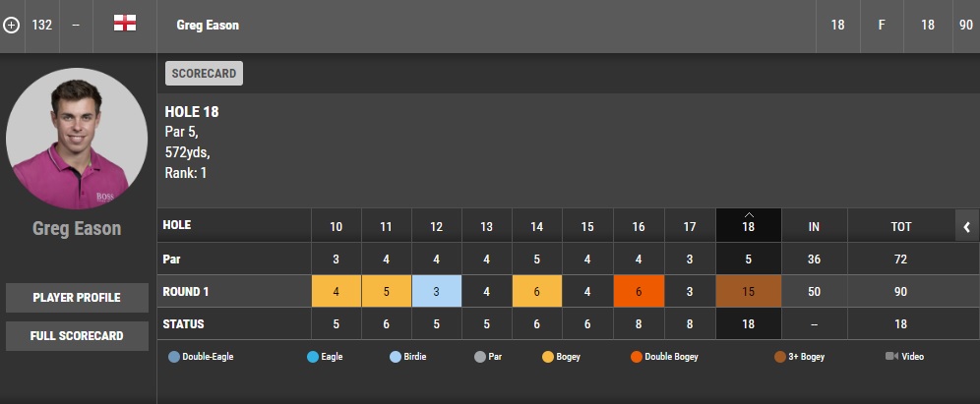This screenshot has width=980, height=404.
Task: Click the Birdie legend circle icon
Action: (x=396, y=357)
